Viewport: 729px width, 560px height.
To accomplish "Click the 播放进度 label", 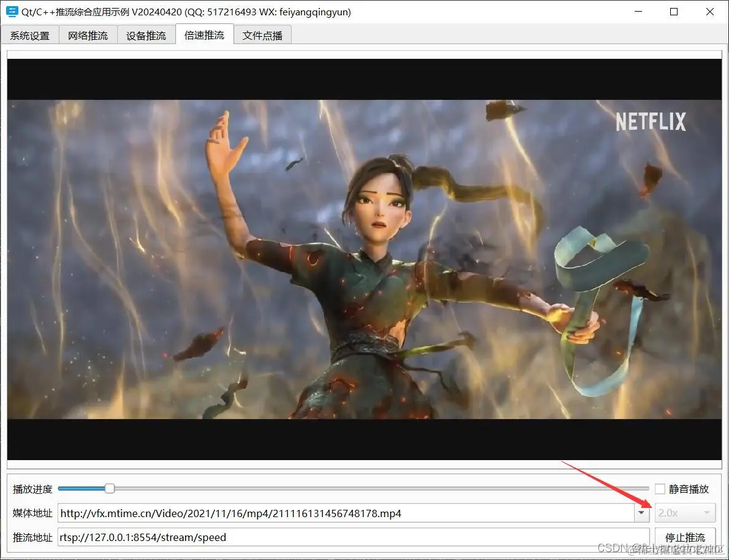I will (32, 489).
